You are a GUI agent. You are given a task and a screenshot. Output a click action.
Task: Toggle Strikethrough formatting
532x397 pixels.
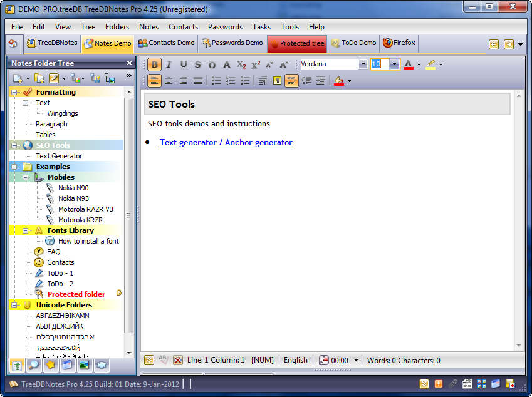[198, 64]
